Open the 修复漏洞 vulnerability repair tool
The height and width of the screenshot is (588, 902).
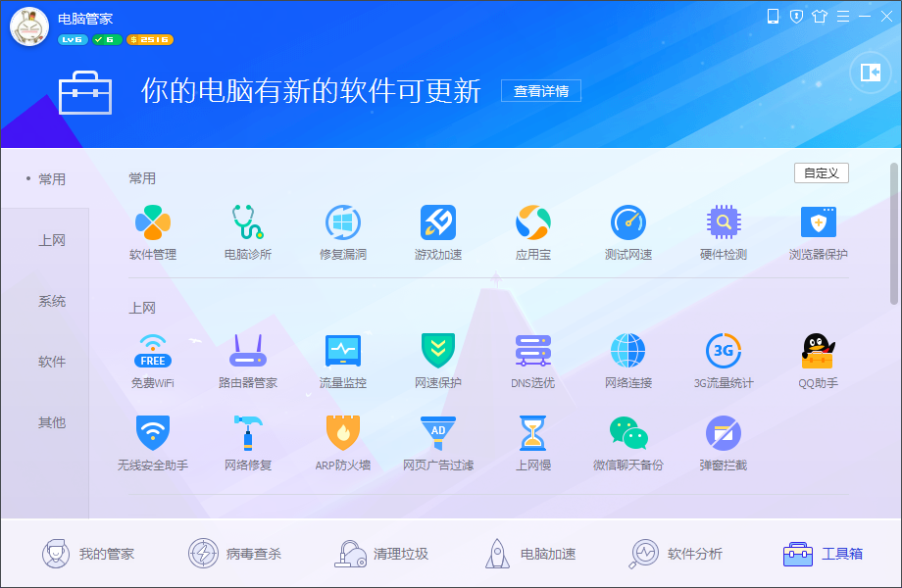pyautogui.click(x=343, y=232)
